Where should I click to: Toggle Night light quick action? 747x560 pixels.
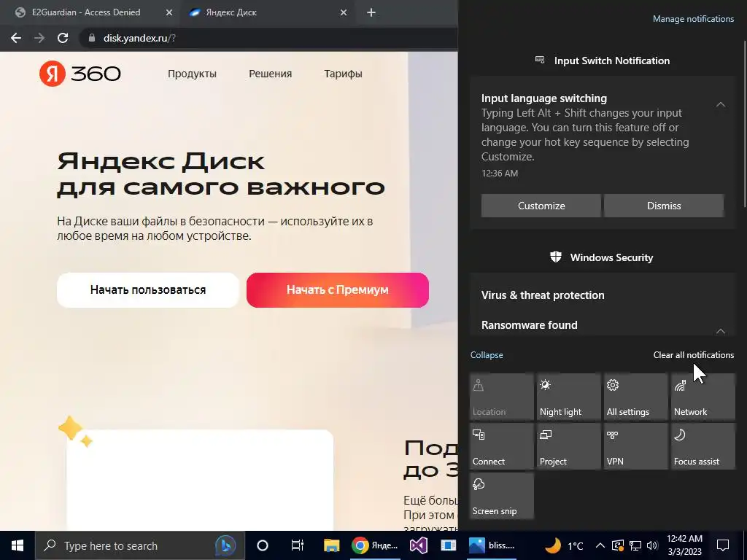click(x=569, y=397)
